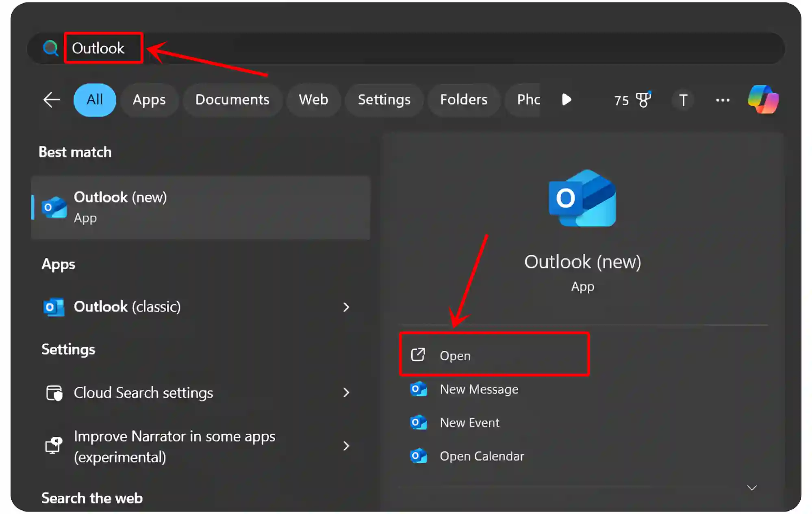Click the large Outlook (new) logo in preview

582,198
